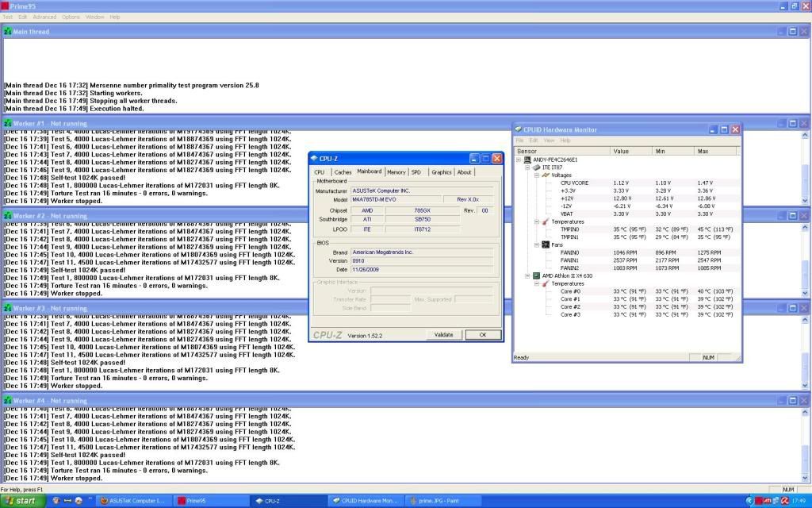The width and height of the screenshot is (812, 508).
Task: Click the ATI icon in the system tray
Action: click(x=767, y=501)
